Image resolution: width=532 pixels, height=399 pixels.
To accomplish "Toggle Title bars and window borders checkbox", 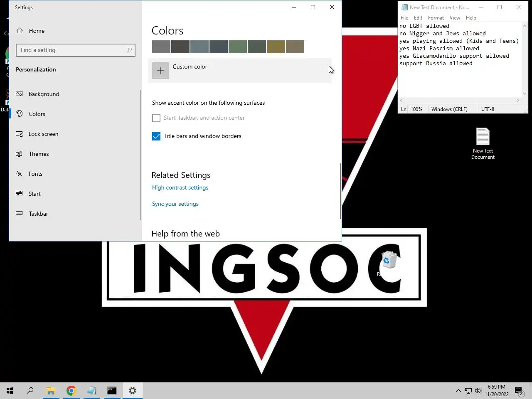I will pos(156,136).
